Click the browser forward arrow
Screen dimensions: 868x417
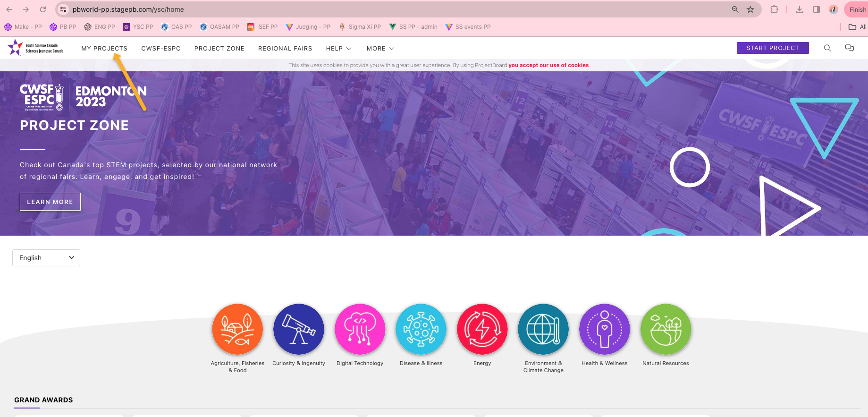(x=26, y=9)
